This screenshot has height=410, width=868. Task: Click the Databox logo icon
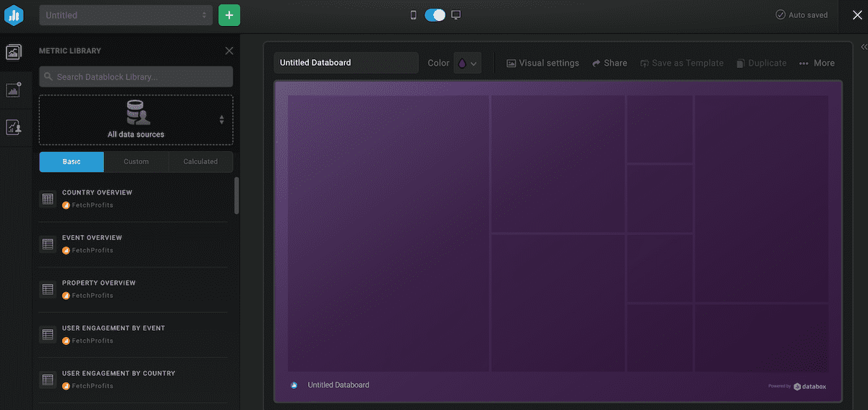coord(14,15)
